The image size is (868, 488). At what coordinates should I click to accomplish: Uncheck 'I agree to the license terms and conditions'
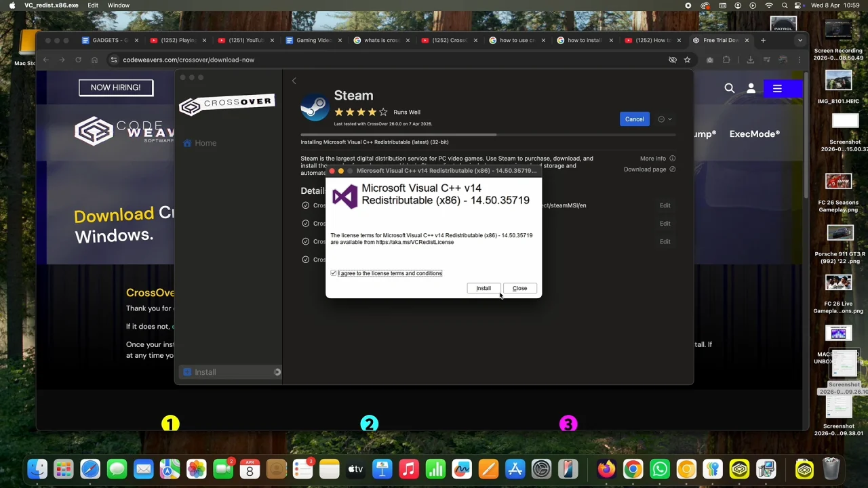click(x=334, y=272)
